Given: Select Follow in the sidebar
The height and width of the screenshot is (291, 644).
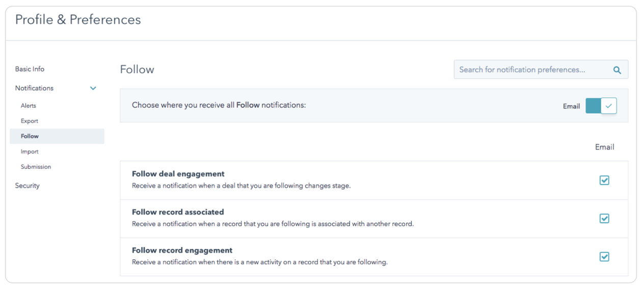Looking at the screenshot, I should (x=30, y=136).
